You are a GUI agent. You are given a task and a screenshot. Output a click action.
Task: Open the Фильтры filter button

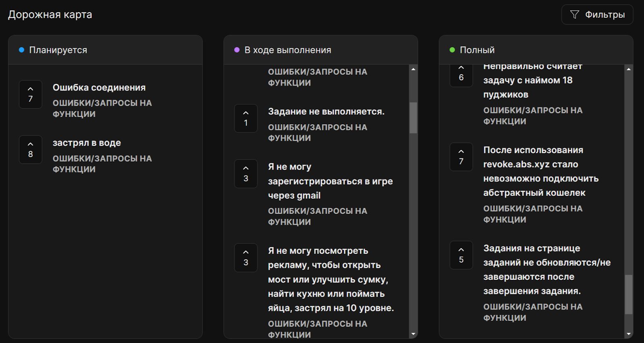click(x=597, y=15)
